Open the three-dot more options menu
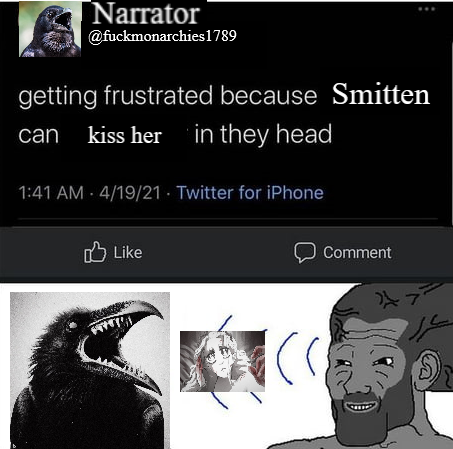Image resolution: width=453 pixels, height=449 pixels. click(x=427, y=9)
